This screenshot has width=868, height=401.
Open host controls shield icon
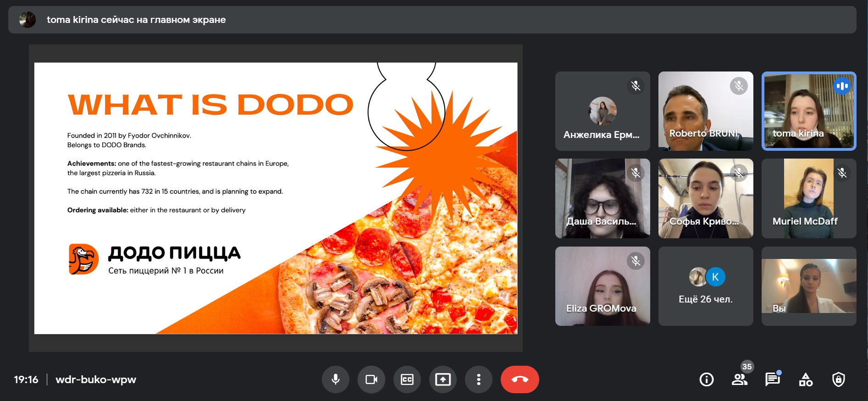pos(839,379)
